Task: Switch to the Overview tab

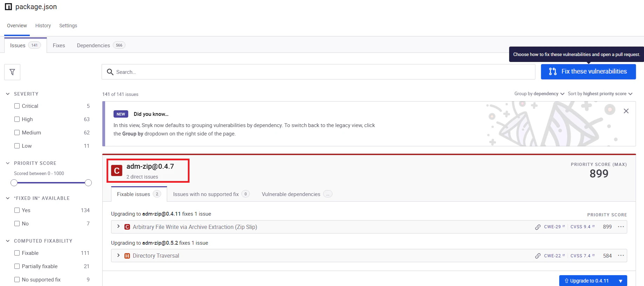Action: (17, 26)
